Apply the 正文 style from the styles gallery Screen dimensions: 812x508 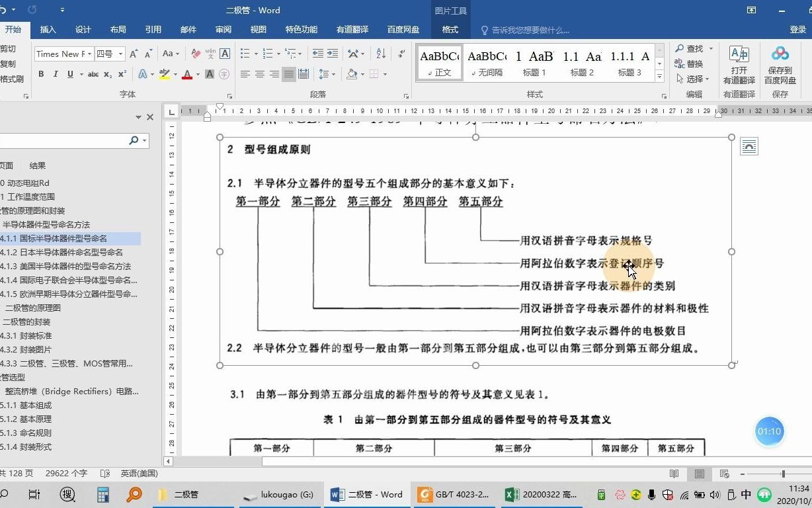pos(439,63)
